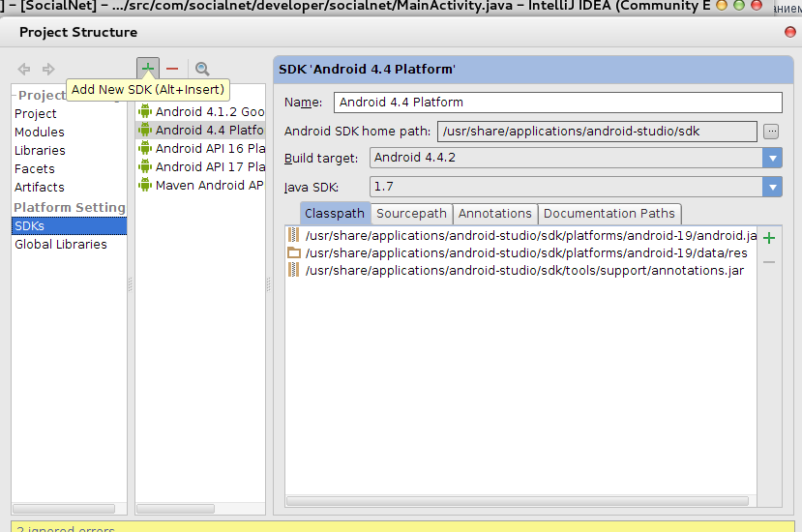Select Android 4.1.2 Google SDK entry

point(200,111)
